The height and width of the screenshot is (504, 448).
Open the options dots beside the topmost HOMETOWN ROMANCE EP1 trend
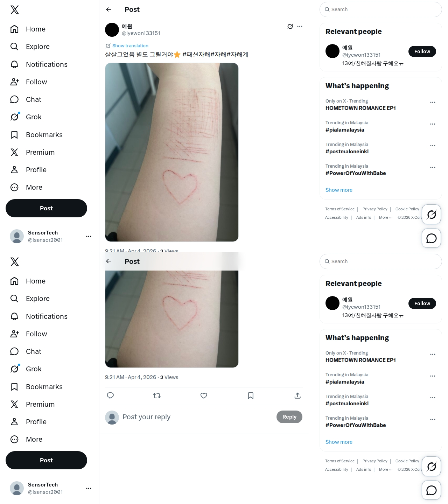[433, 102]
